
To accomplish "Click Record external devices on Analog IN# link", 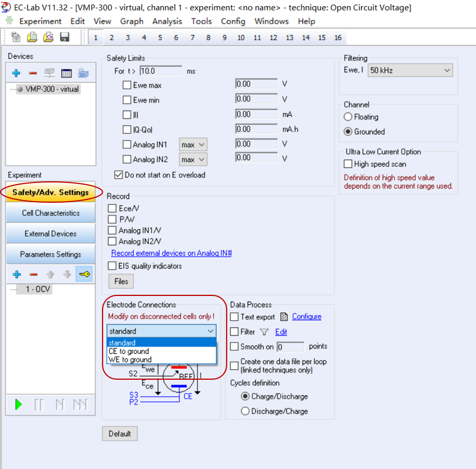I will pos(171,253).
